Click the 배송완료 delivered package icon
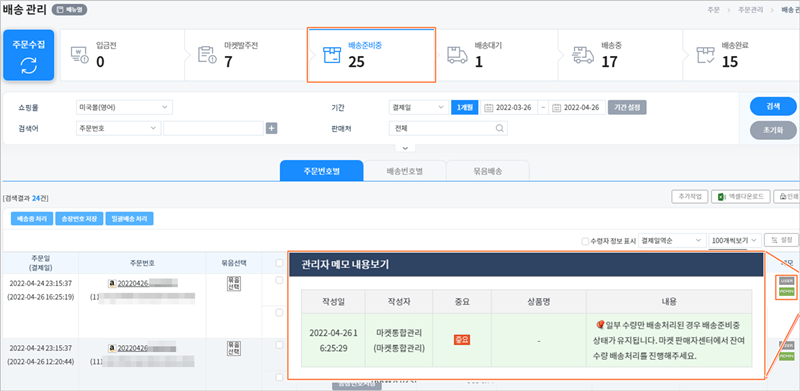This screenshot has width=800, height=391. point(706,55)
